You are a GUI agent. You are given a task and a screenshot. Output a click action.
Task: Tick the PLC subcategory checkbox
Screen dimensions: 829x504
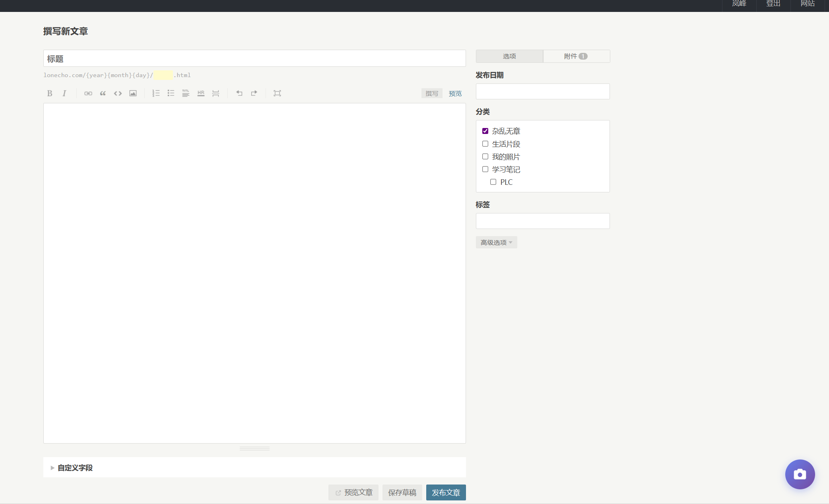pyautogui.click(x=493, y=182)
